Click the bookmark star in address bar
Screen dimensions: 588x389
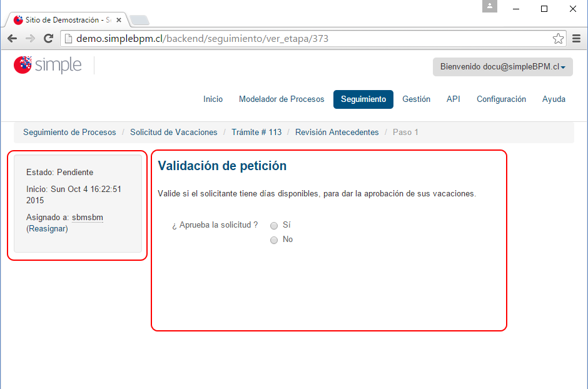coord(559,38)
